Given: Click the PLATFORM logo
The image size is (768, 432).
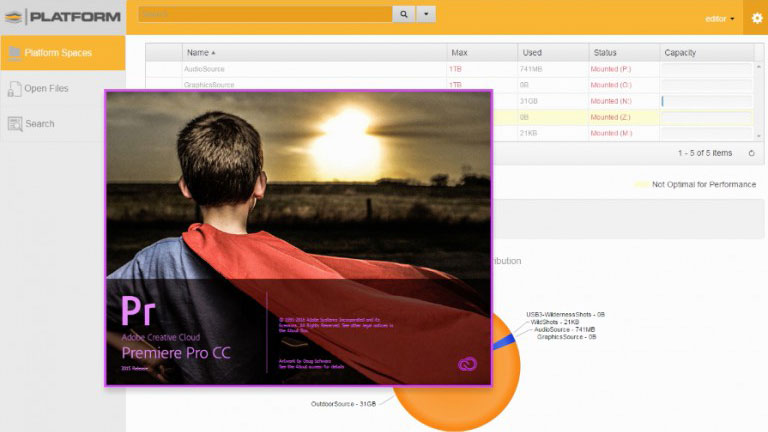Looking at the screenshot, I should [63, 17].
